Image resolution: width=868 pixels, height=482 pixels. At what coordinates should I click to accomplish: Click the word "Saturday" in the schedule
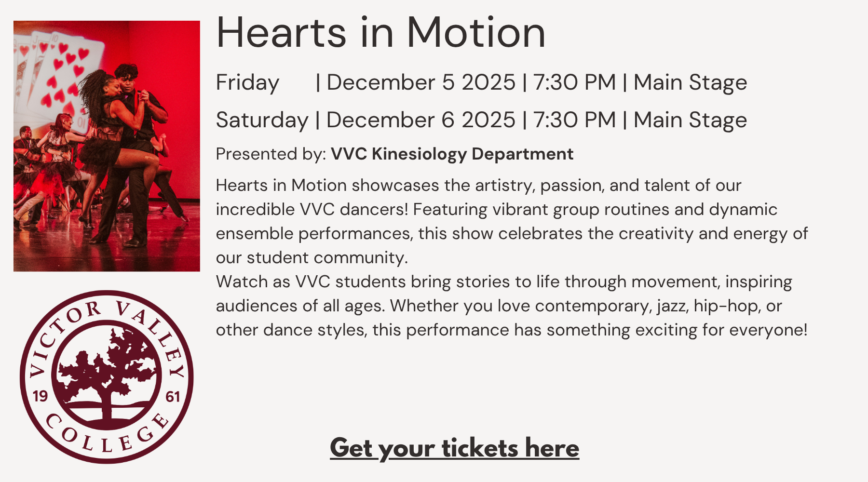(262, 120)
